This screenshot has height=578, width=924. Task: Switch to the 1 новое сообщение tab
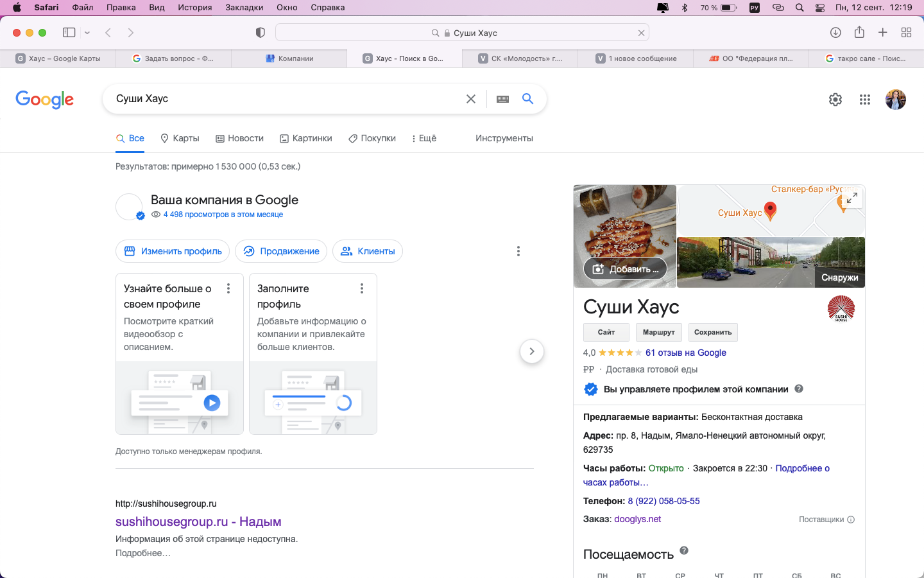pos(635,58)
